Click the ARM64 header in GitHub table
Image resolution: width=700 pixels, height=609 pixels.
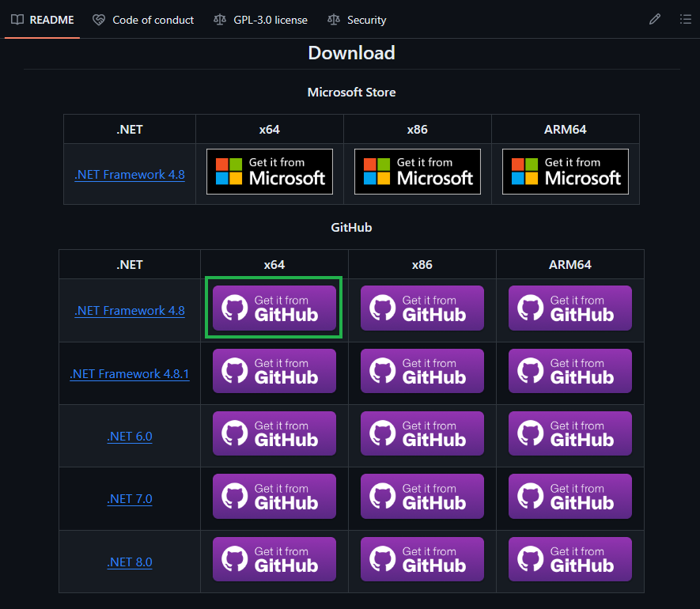click(570, 265)
